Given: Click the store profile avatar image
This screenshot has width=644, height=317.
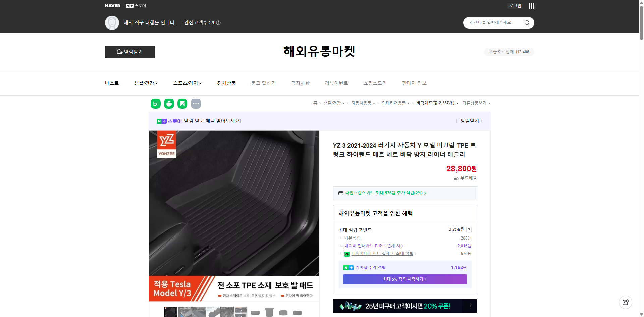Looking at the screenshot, I should (112, 22).
